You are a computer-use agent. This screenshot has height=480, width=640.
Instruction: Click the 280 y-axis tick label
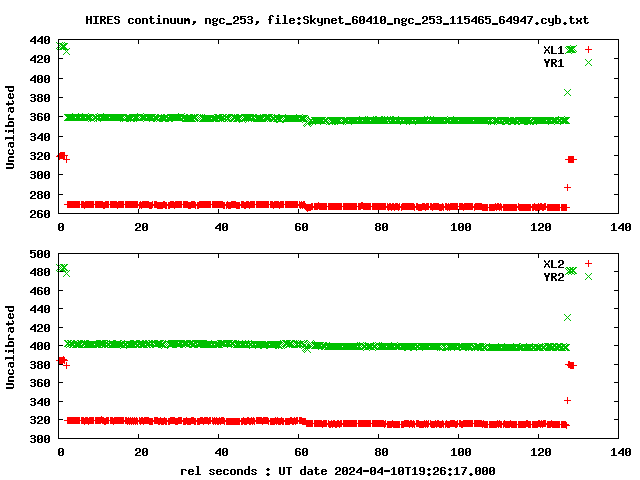40,195
